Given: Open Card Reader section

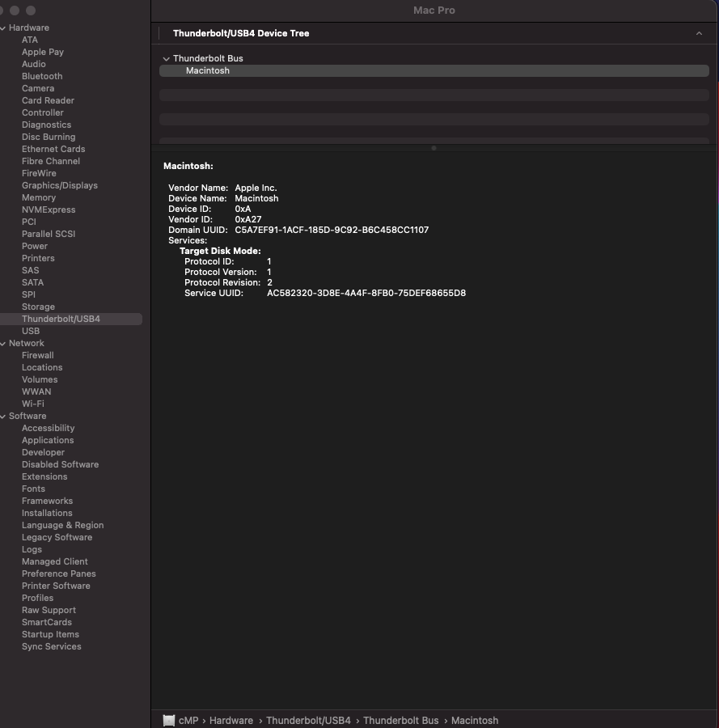Looking at the screenshot, I should [48, 100].
